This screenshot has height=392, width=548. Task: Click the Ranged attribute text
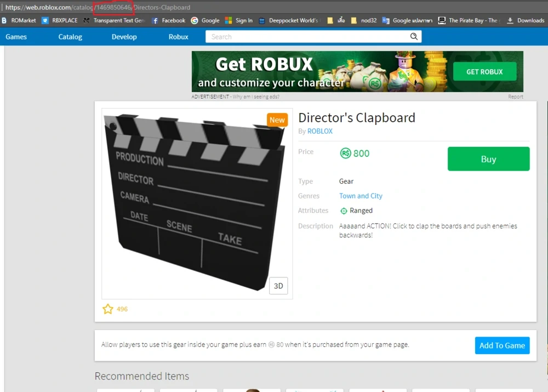[x=361, y=211]
